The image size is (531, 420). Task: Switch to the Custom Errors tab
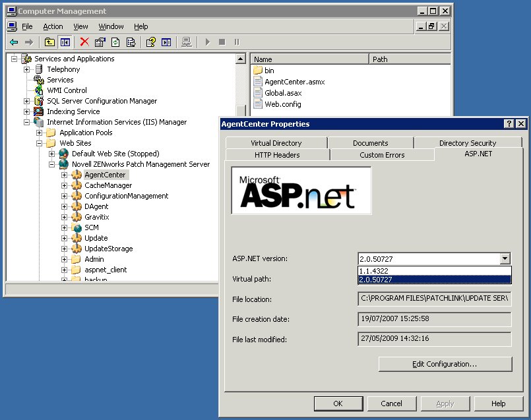(382, 155)
